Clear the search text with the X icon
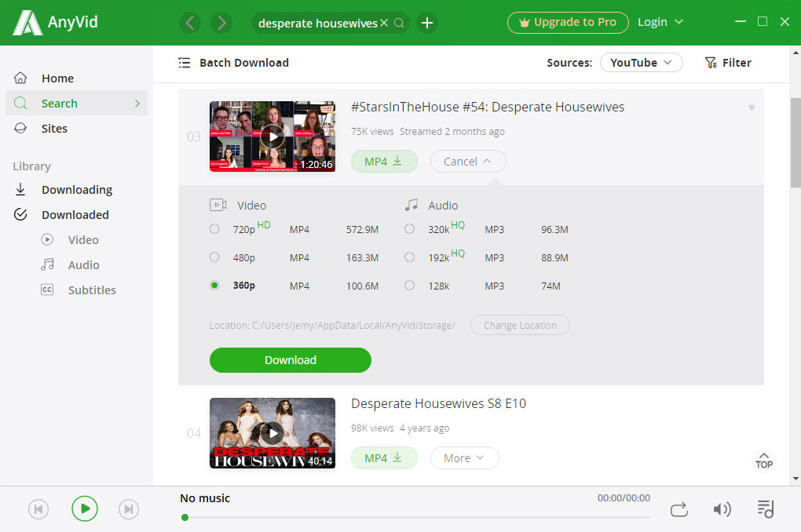 (x=384, y=23)
